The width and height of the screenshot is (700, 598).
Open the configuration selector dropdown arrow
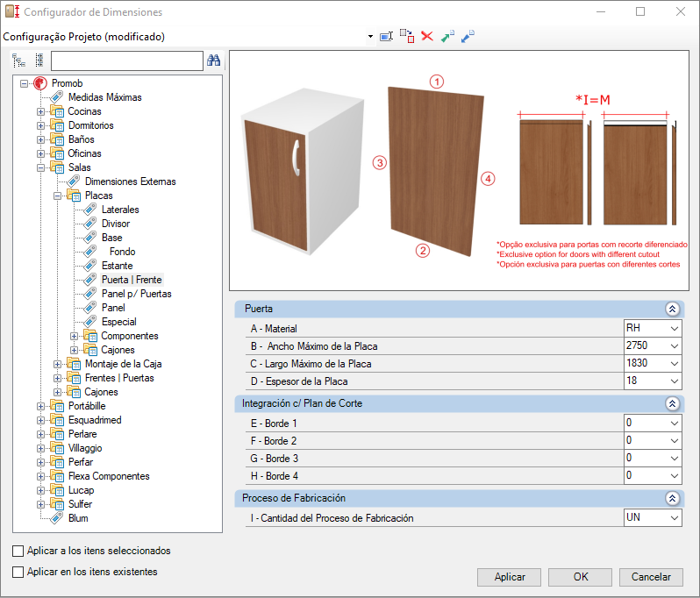coord(370,37)
